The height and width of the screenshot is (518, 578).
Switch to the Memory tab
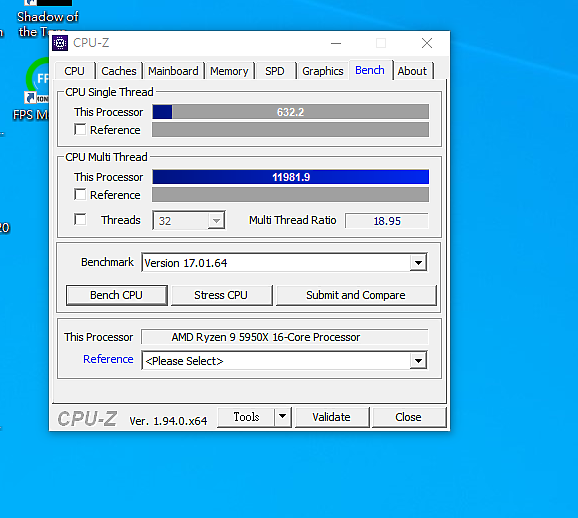coord(229,71)
